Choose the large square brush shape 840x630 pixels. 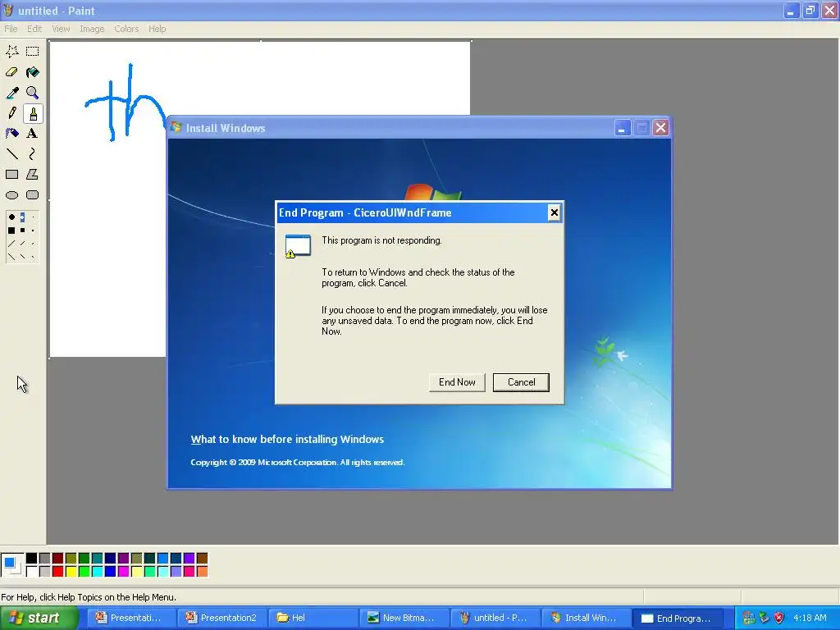click(x=11, y=231)
